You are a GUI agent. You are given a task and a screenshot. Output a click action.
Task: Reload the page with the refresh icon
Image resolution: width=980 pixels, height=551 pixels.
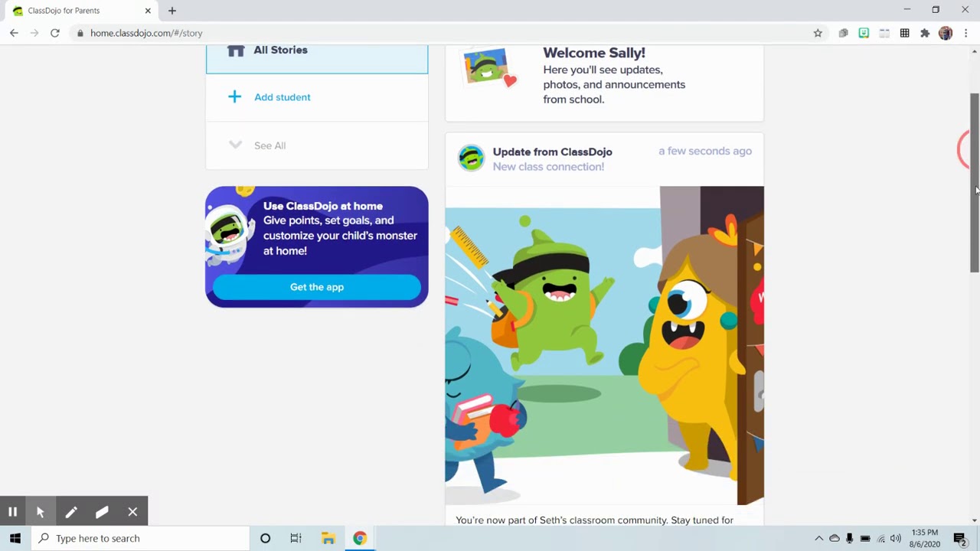(x=55, y=33)
